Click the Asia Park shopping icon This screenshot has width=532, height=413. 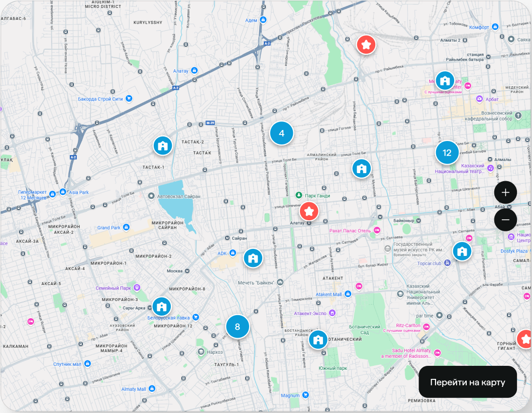point(63,192)
